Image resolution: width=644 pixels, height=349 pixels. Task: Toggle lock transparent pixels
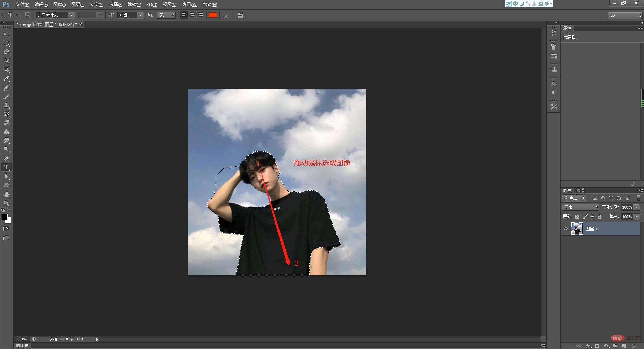(x=577, y=217)
